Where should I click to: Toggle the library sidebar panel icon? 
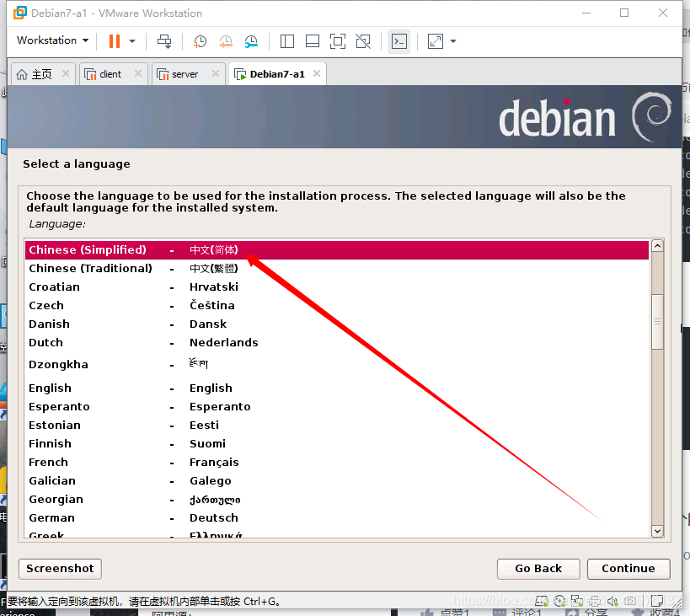pos(287,41)
